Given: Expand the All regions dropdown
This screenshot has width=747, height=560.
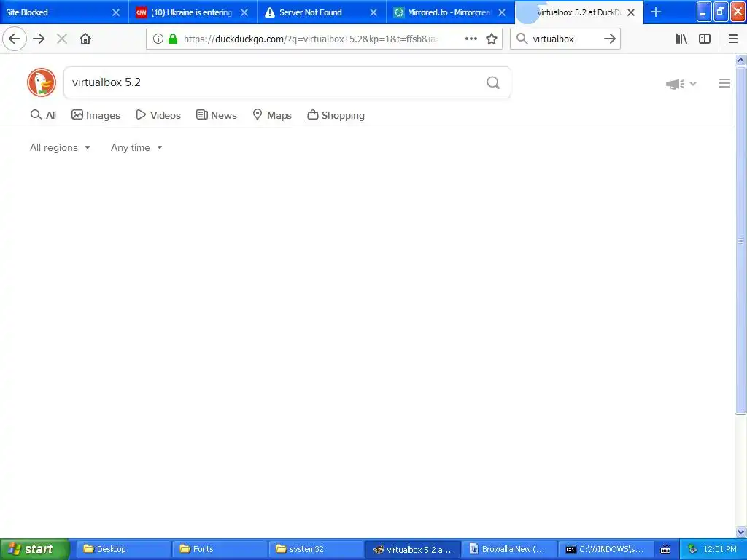Looking at the screenshot, I should pyautogui.click(x=60, y=147).
